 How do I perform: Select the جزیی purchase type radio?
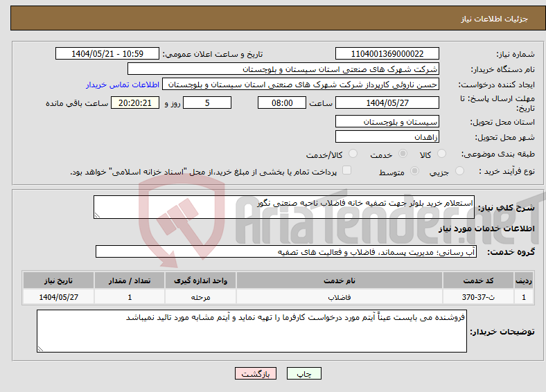click(459, 170)
